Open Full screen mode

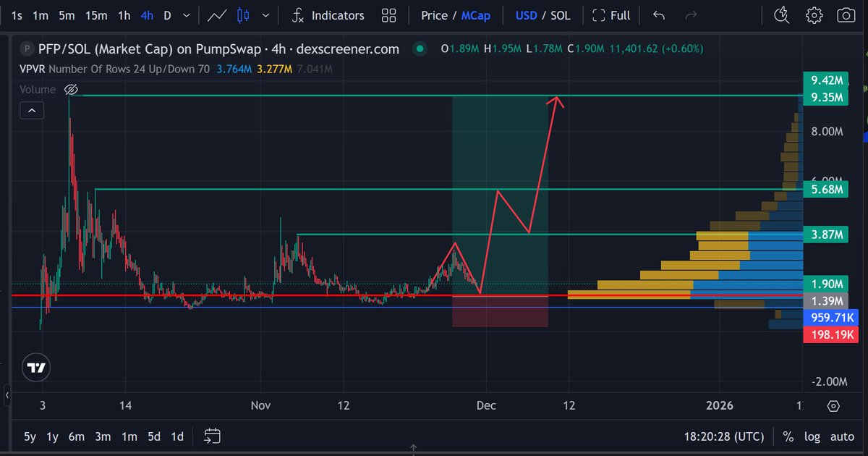pyautogui.click(x=611, y=15)
